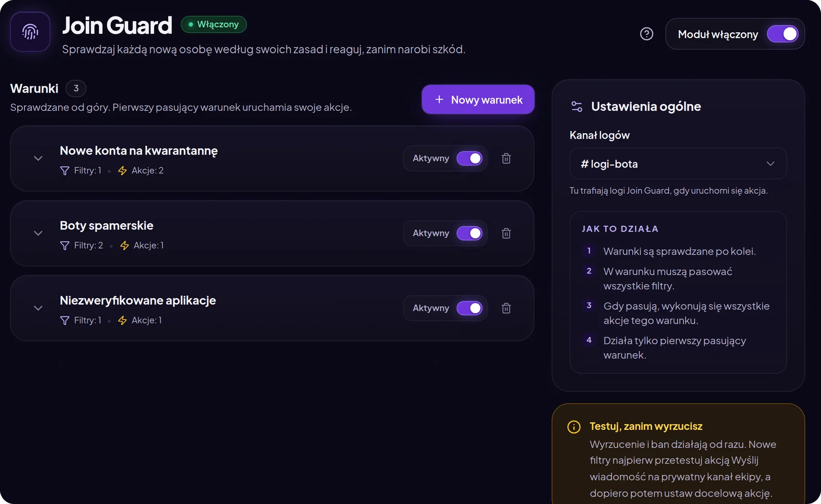Image resolution: width=821 pixels, height=504 pixels.
Task: Click the Ustawienia ogólne sliders icon
Action: pos(577,106)
